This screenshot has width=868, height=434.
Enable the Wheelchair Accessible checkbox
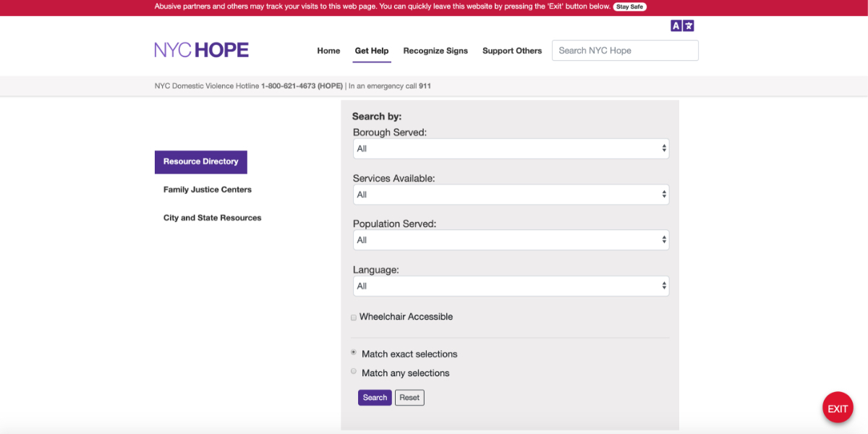point(354,317)
